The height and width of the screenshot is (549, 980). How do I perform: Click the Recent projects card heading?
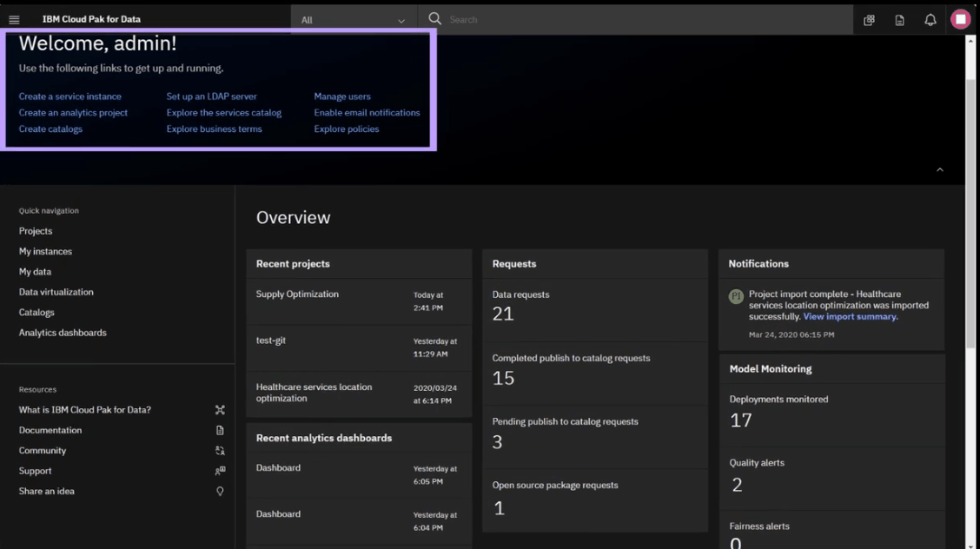pyautogui.click(x=293, y=263)
